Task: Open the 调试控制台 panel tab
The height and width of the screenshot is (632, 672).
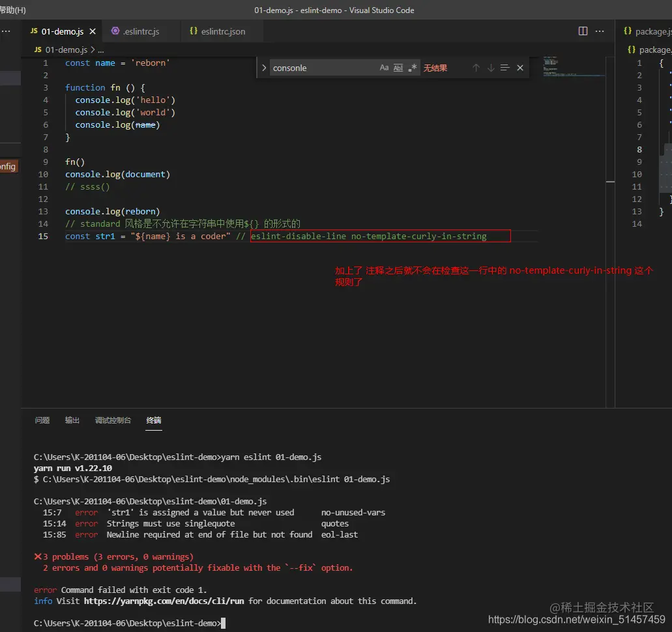Action: click(x=113, y=420)
